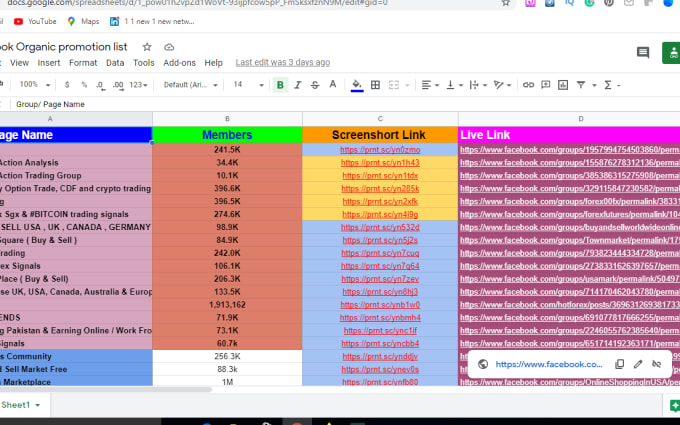Click the globe icon in link popup
This screenshot has width=680, height=425.
[483, 364]
